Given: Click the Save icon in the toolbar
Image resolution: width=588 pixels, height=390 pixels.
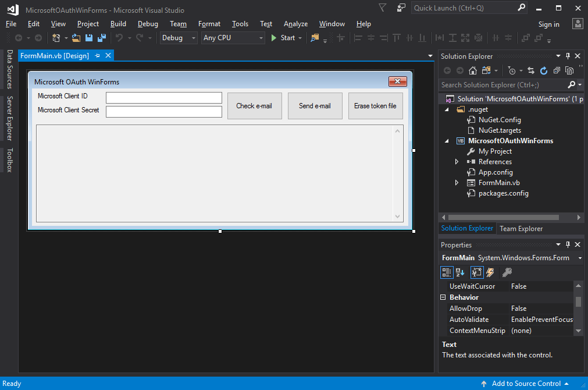Looking at the screenshot, I should [89, 38].
